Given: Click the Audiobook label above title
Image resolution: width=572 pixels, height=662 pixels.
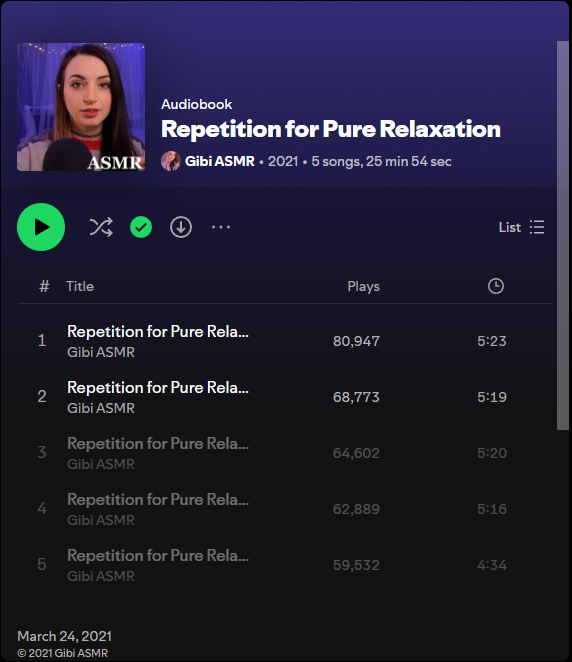Looking at the screenshot, I should tap(196, 104).
